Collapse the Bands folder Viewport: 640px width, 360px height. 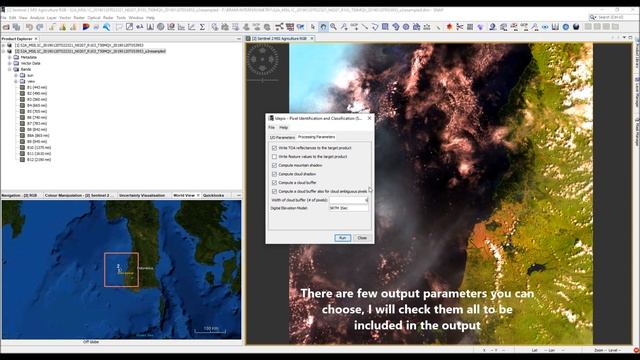coord(10,69)
